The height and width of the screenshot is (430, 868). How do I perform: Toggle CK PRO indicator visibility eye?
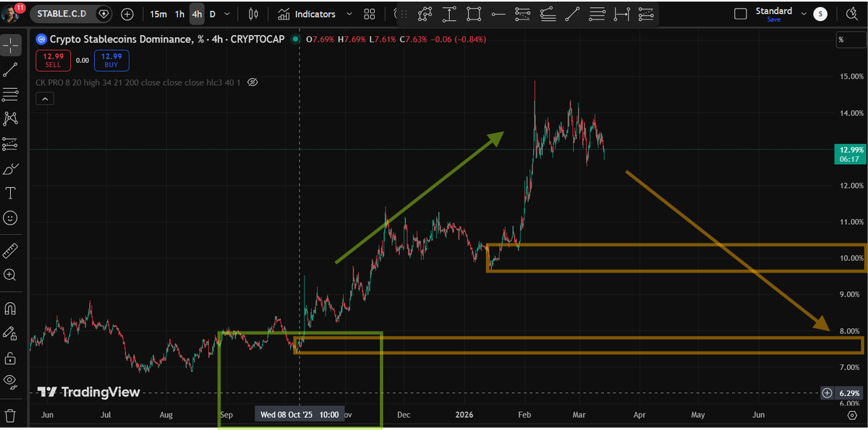click(252, 82)
